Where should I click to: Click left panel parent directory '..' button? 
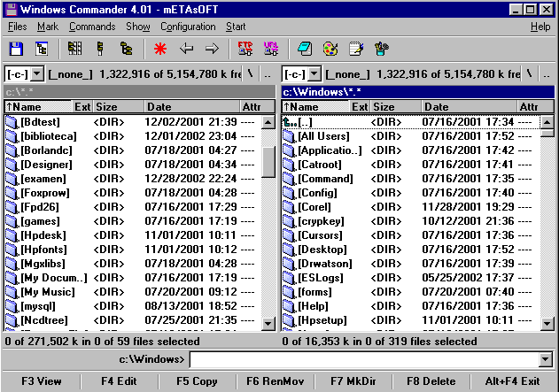pyautogui.click(x=268, y=74)
